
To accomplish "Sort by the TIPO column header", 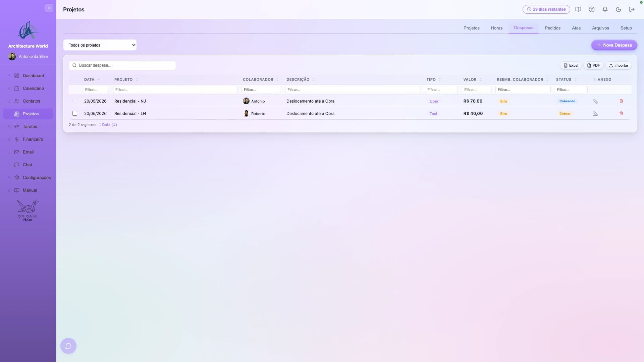I will (434, 79).
